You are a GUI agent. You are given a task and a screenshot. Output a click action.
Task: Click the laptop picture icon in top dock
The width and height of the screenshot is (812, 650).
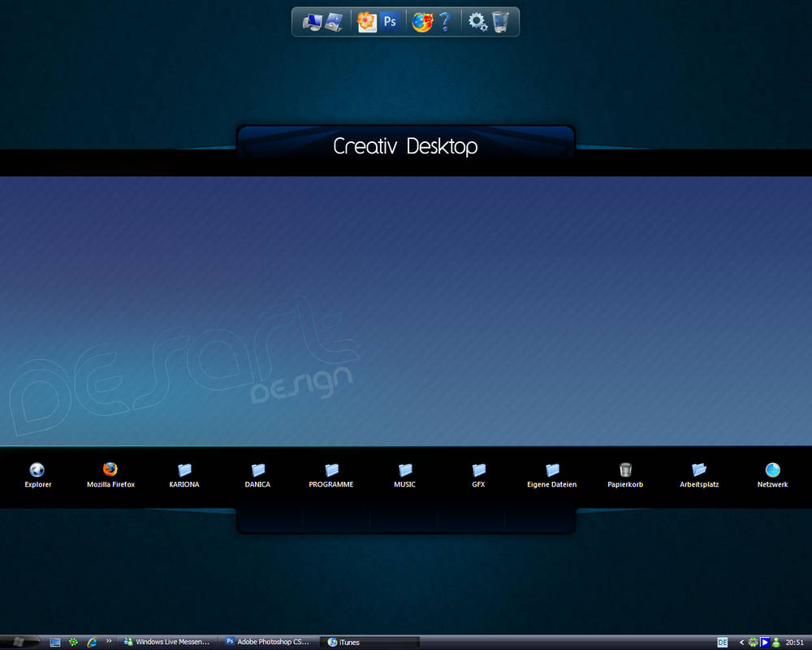335,22
